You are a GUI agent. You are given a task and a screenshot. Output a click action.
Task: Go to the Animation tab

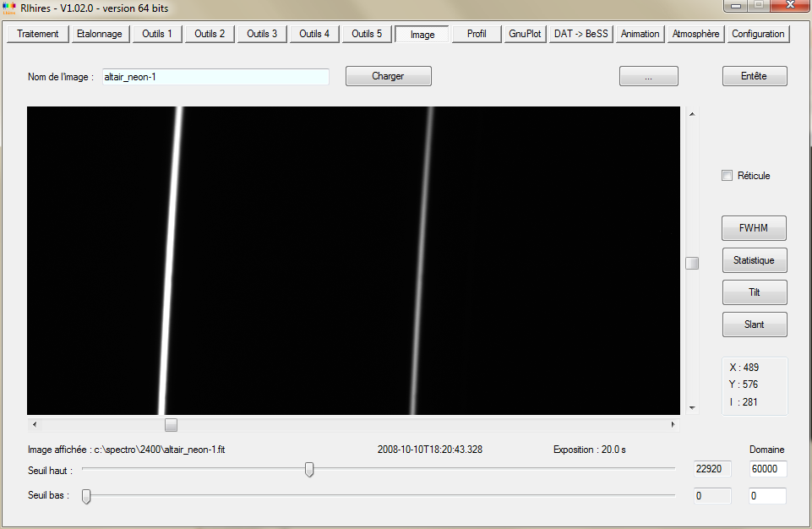click(x=640, y=34)
